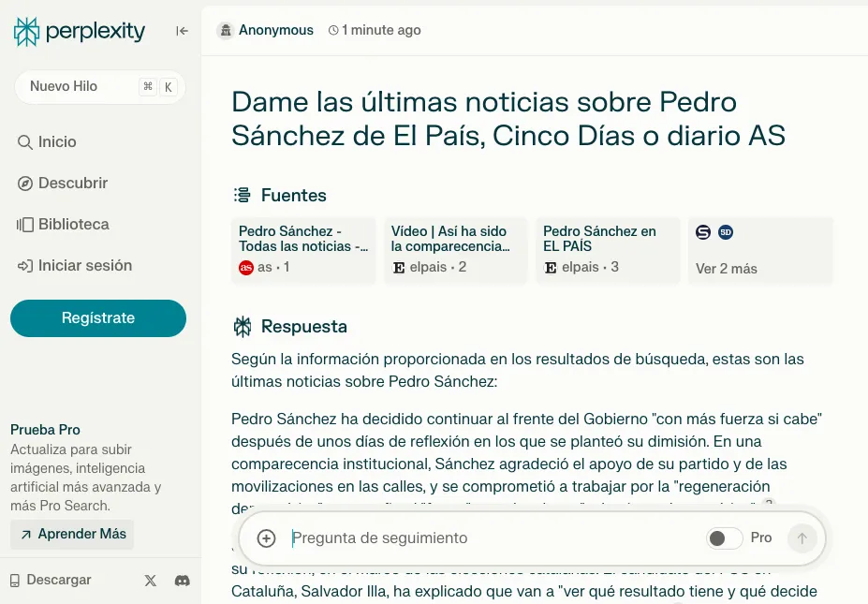Image resolution: width=868 pixels, height=604 pixels.
Task: Click the SD favicon in Ver 2 más card
Action: point(726,232)
